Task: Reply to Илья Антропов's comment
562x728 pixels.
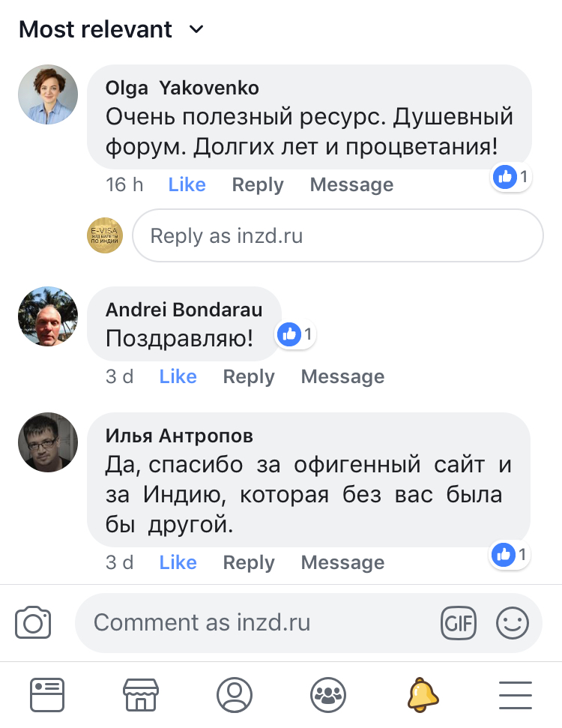Action: (x=249, y=562)
